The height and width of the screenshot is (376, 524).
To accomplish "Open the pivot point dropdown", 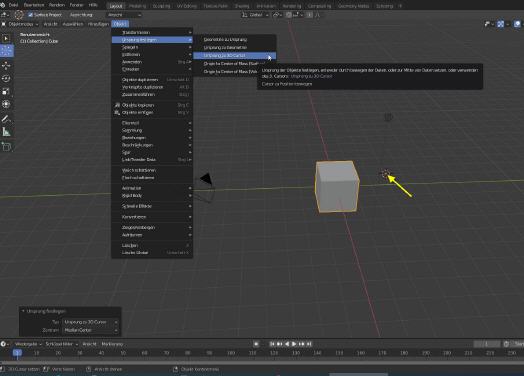I will (277, 15).
